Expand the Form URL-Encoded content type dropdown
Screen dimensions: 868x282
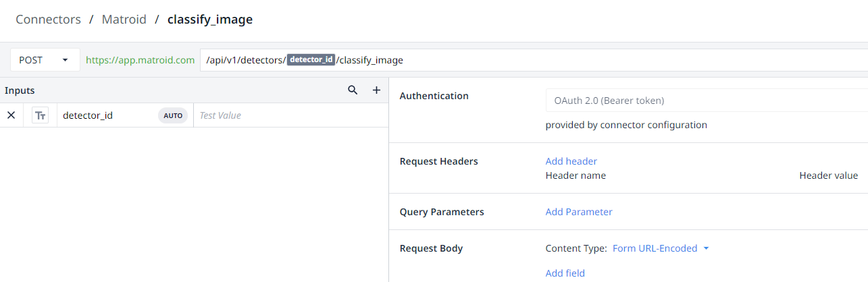pos(661,248)
